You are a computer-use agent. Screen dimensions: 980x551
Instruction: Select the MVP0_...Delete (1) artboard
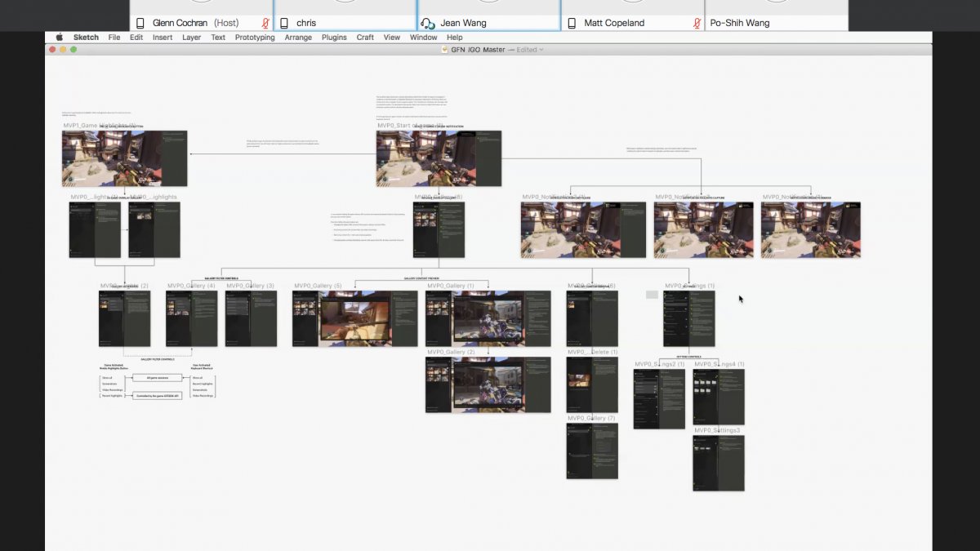pos(592,384)
